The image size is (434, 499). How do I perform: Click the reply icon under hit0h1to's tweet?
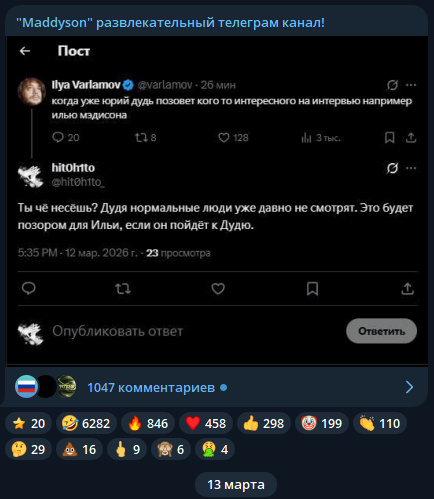(29, 288)
